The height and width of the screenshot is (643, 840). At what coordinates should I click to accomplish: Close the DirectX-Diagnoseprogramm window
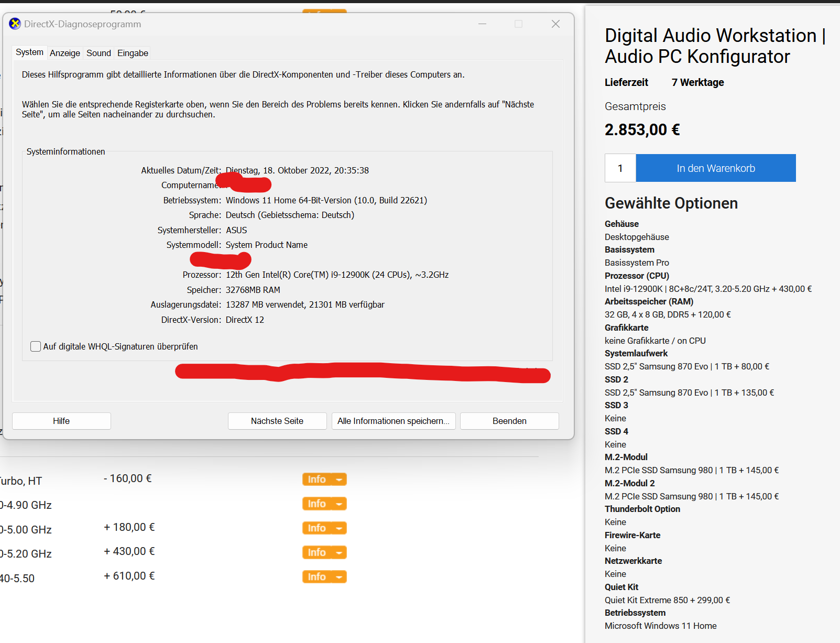pos(556,24)
